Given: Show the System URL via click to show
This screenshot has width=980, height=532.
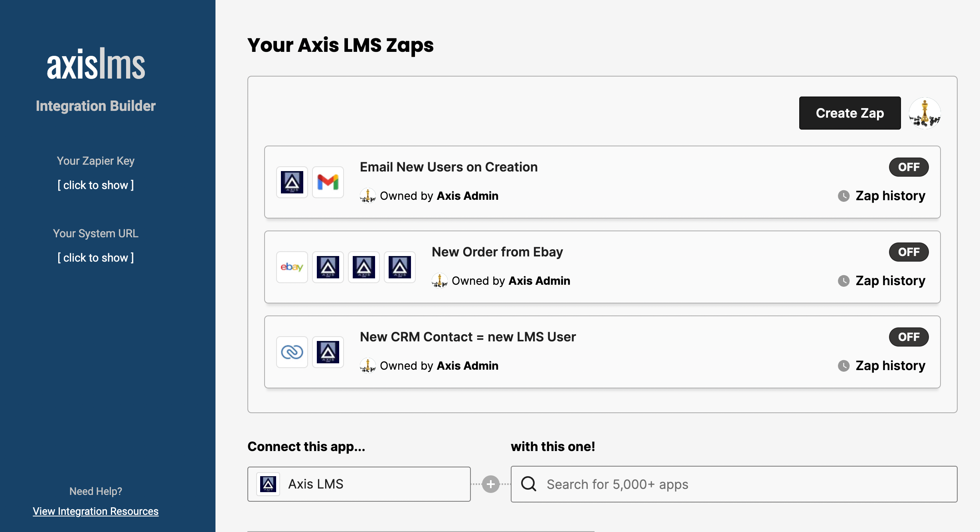Looking at the screenshot, I should 96,258.
